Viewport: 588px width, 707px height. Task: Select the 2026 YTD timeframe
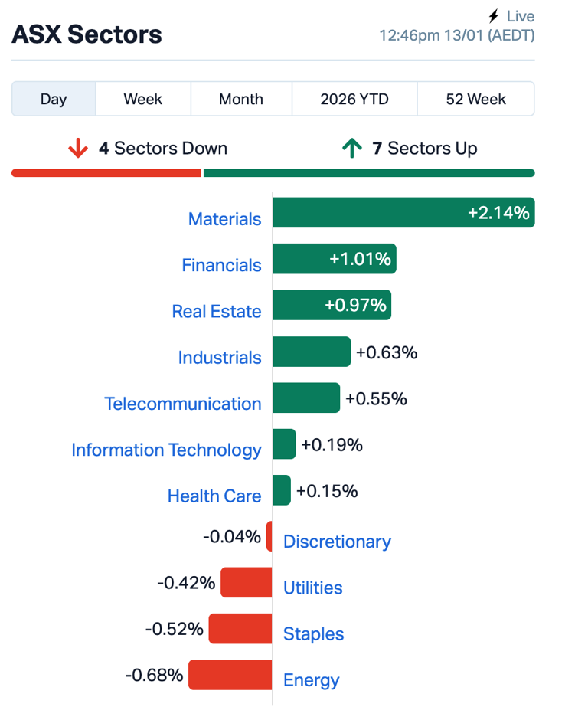point(354,99)
